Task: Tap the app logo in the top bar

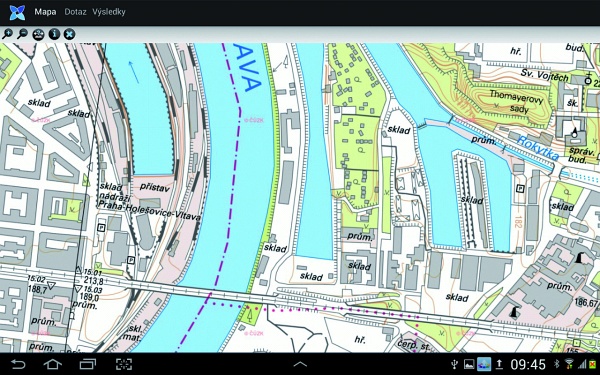Action: (x=17, y=13)
